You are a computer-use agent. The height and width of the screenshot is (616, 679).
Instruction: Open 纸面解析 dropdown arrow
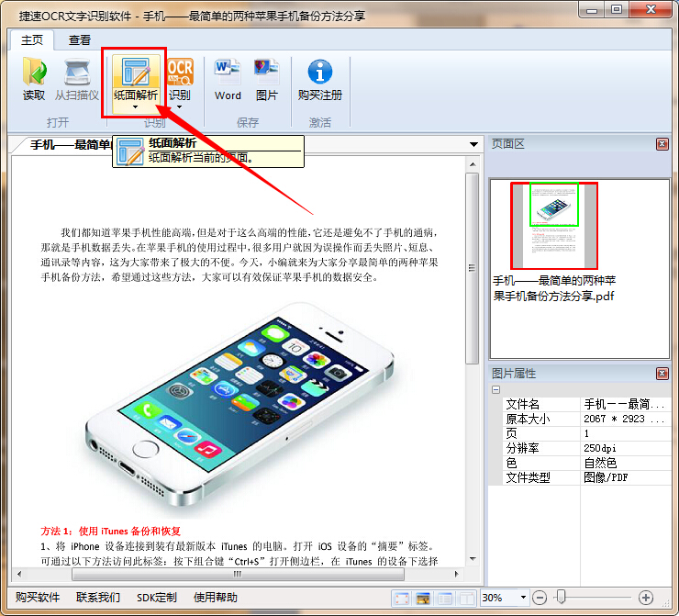click(136, 107)
